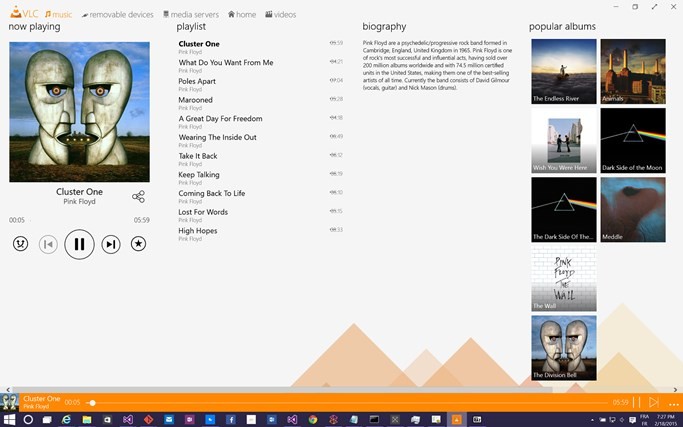The height and width of the screenshot is (427, 683).
Task: Open Cortana circle search on taskbar
Action: pyautogui.click(x=28, y=420)
